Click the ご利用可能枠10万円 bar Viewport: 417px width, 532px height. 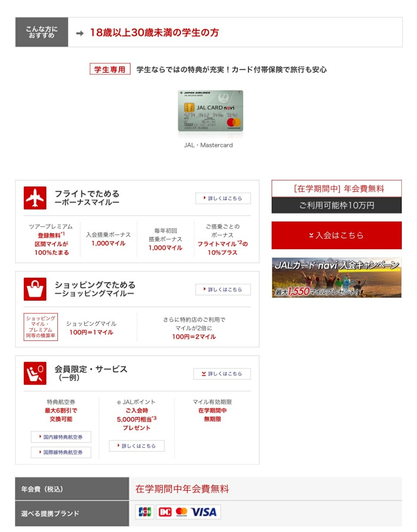pos(337,205)
